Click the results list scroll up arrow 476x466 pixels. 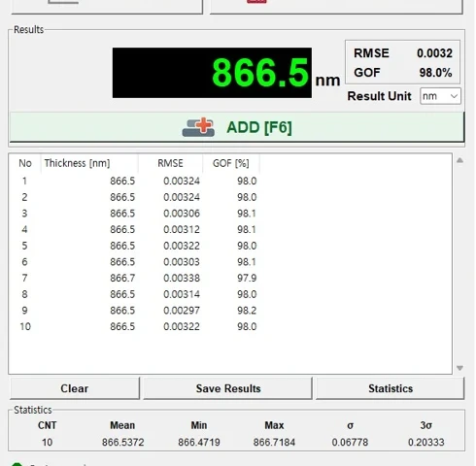tap(459, 160)
